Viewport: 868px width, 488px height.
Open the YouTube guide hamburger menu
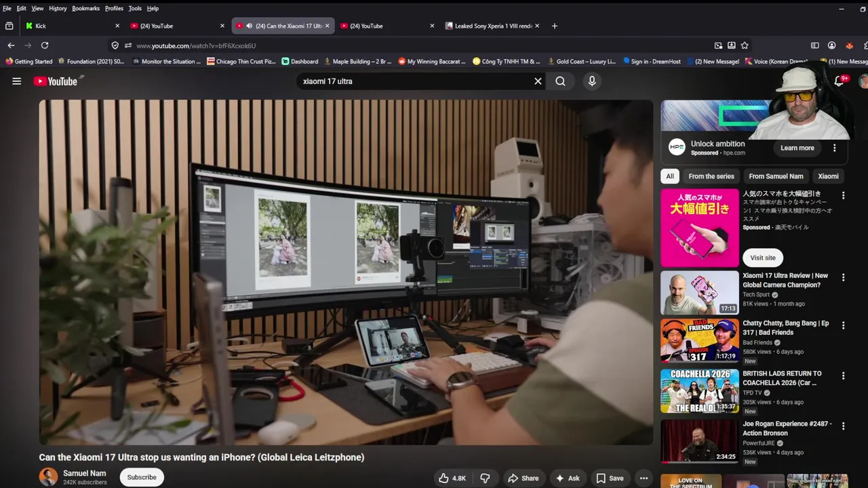click(17, 81)
